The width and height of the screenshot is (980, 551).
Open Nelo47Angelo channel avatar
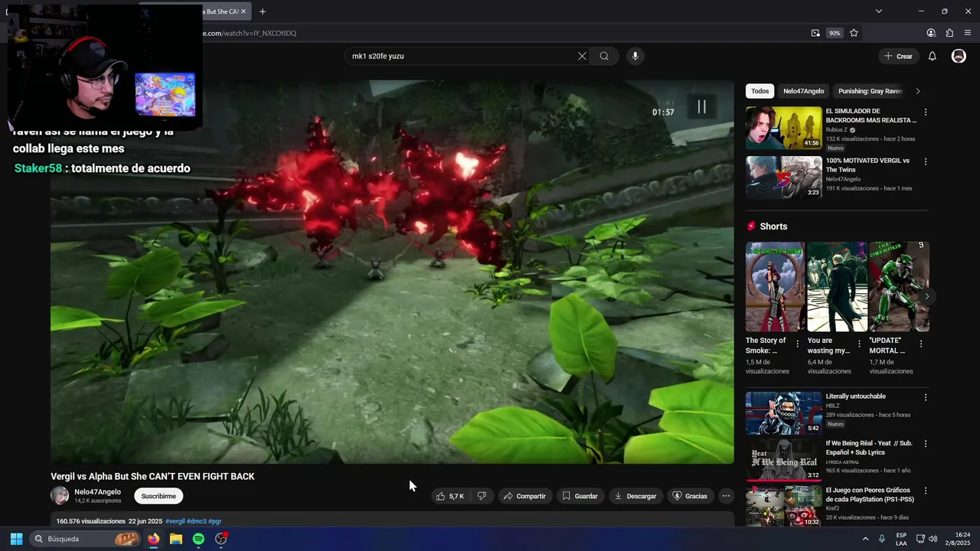pos(60,495)
